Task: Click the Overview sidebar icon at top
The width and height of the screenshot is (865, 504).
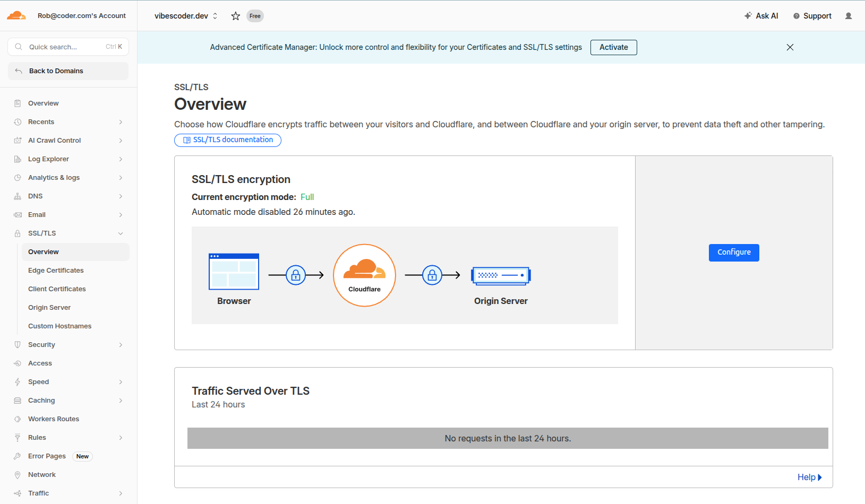Action: coord(18,103)
